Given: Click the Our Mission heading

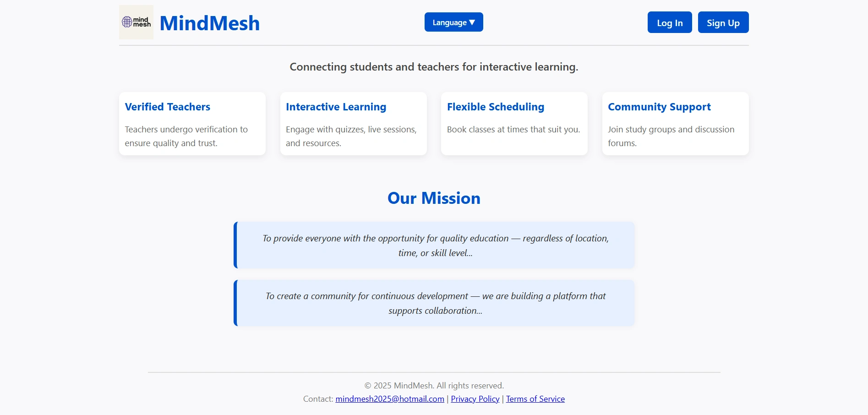Looking at the screenshot, I should click(x=434, y=198).
